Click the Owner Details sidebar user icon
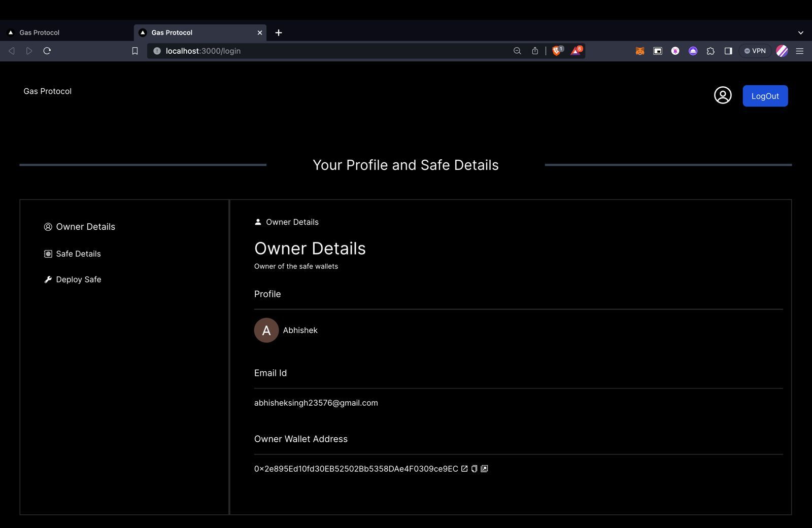 [x=48, y=227]
